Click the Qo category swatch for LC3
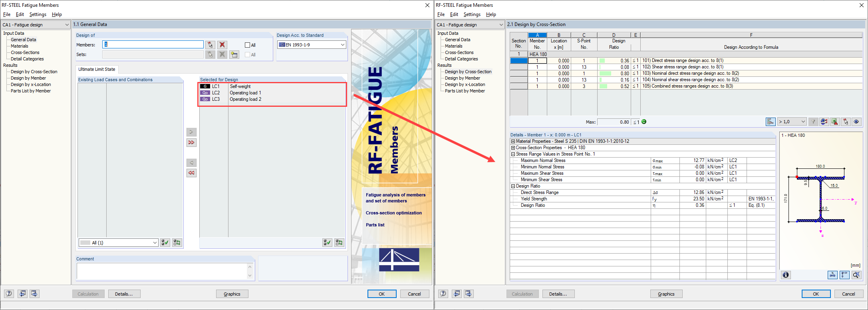The width and height of the screenshot is (868, 310). (x=205, y=99)
